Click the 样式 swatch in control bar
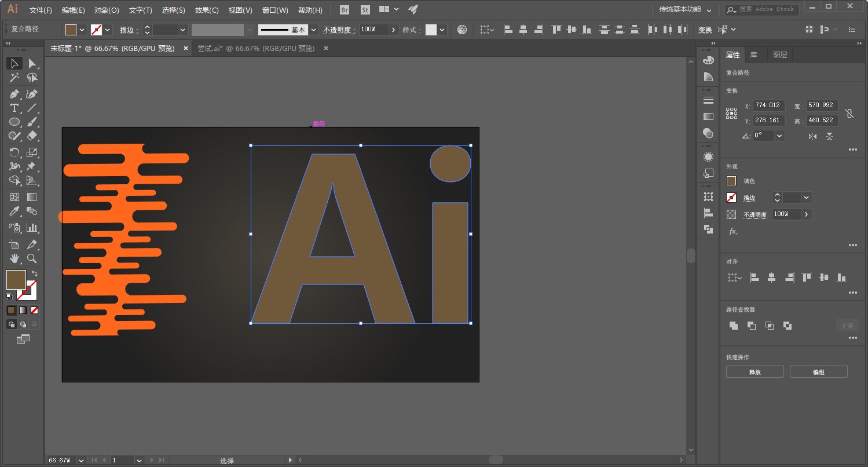 click(x=431, y=30)
